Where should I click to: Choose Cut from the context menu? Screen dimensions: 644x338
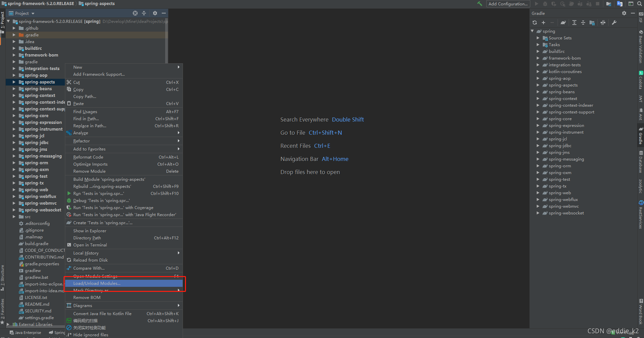pos(124,82)
